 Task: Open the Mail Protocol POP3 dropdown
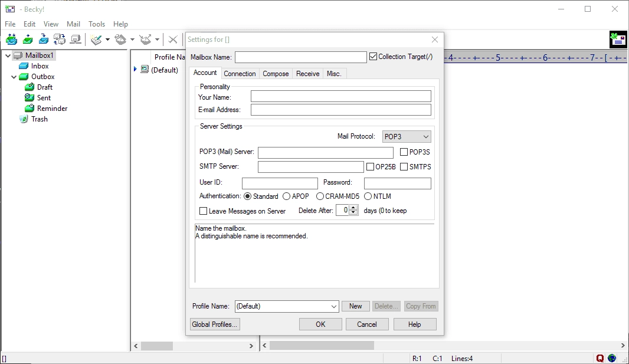click(407, 137)
